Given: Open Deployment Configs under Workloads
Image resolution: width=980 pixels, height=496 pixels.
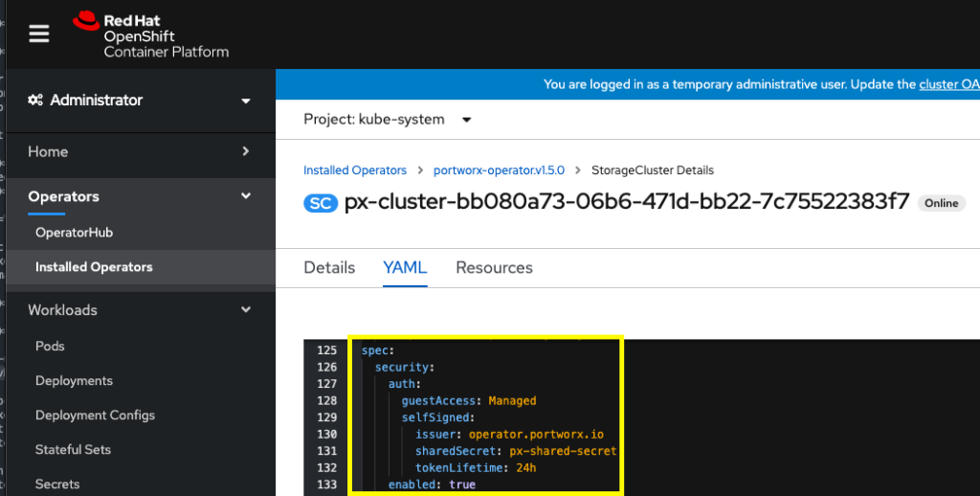Looking at the screenshot, I should 95,416.
